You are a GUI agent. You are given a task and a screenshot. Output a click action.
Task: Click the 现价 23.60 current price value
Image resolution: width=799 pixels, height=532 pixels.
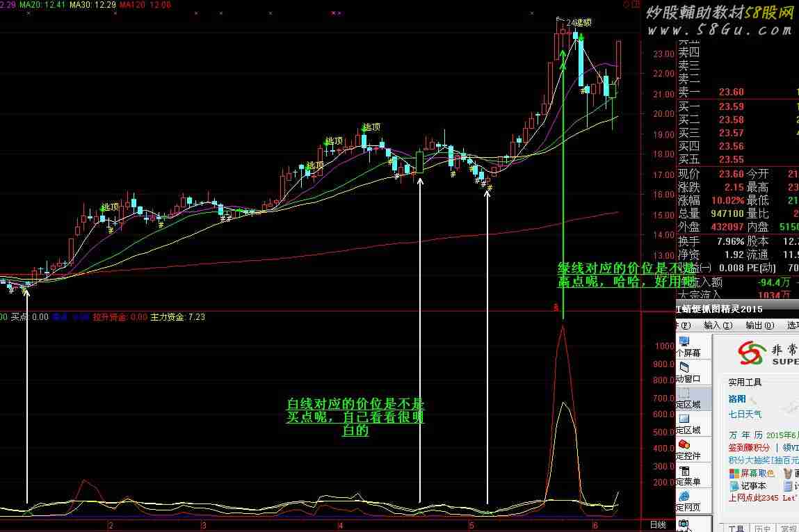(x=732, y=174)
